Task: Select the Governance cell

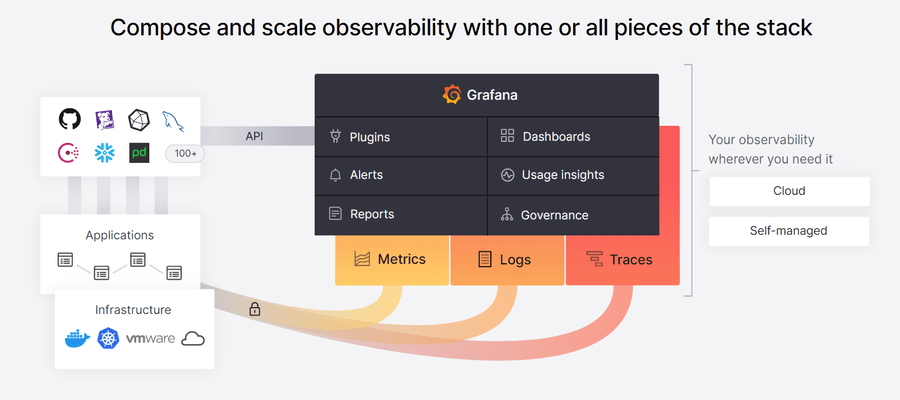Action: (x=573, y=215)
